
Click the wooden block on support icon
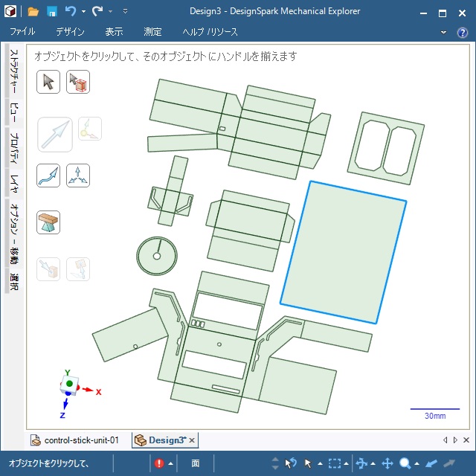48,222
